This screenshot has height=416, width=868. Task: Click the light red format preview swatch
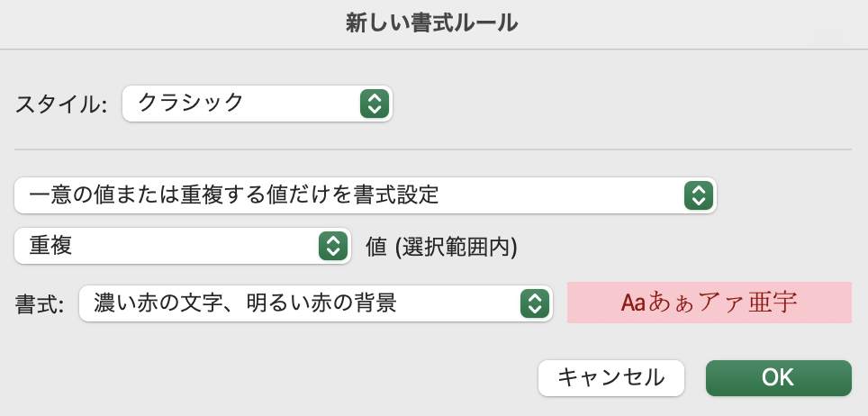[710, 303]
